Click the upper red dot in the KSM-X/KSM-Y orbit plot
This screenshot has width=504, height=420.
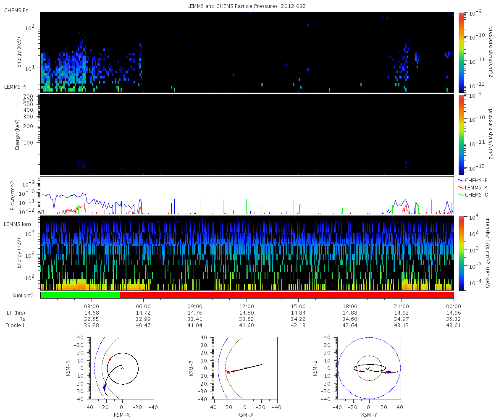(110, 359)
